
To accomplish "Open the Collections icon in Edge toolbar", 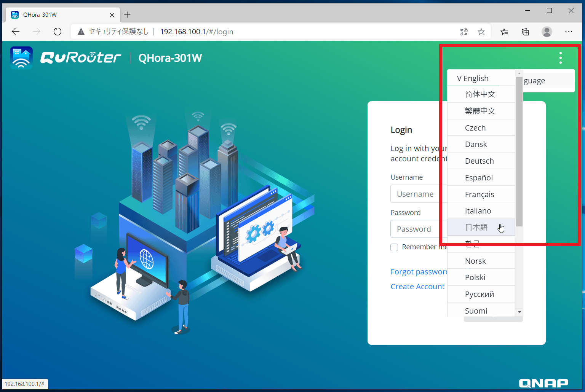I will pyautogui.click(x=525, y=32).
